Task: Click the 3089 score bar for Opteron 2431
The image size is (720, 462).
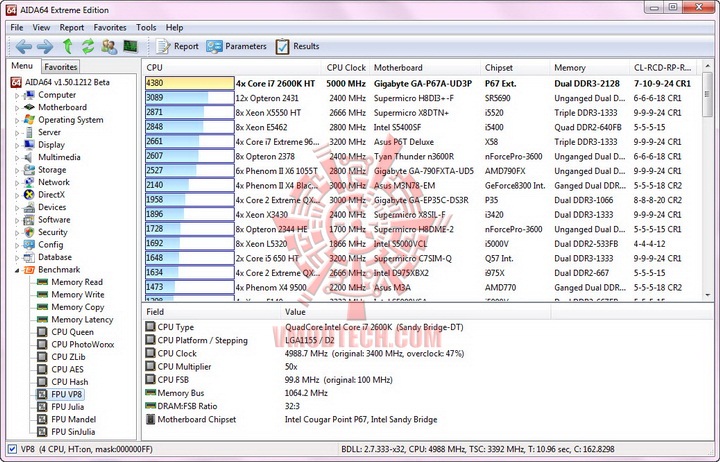Action: (x=190, y=98)
